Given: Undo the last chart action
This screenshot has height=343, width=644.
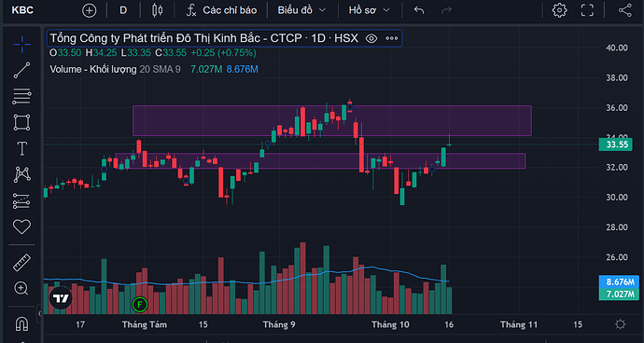Looking at the screenshot, I should pos(419,10).
